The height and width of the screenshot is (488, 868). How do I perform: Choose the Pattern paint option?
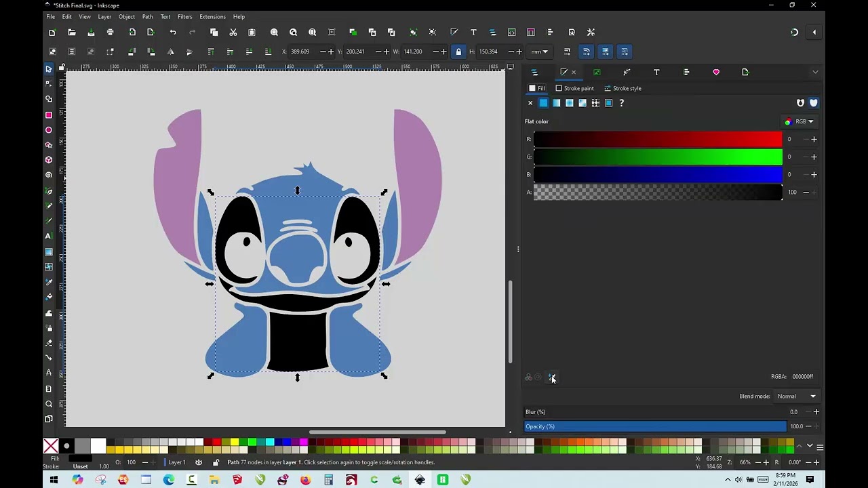[595, 103]
